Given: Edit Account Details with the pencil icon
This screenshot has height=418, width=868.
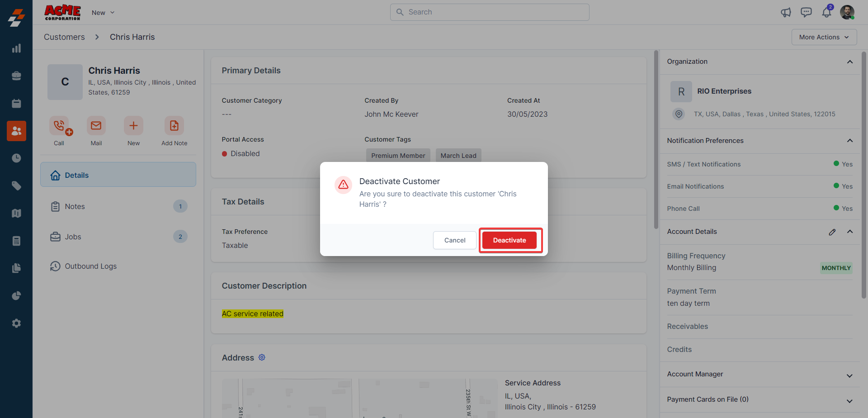Looking at the screenshot, I should tap(832, 232).
